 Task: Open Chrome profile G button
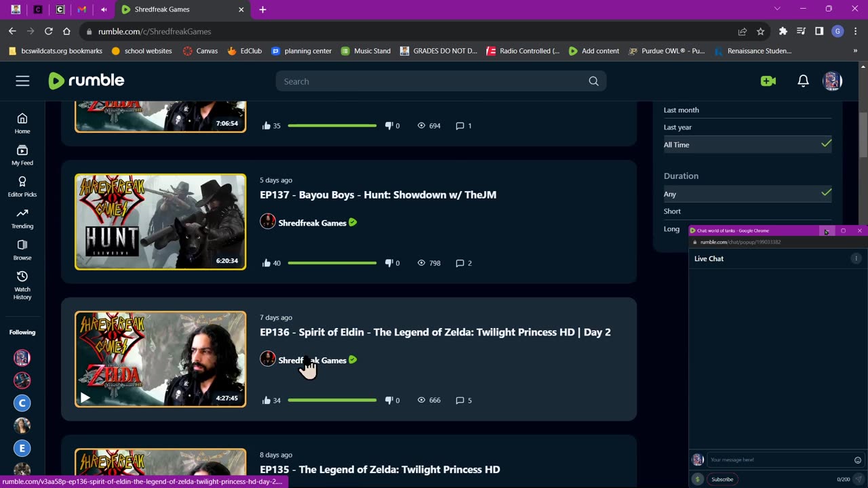point(838,31)
